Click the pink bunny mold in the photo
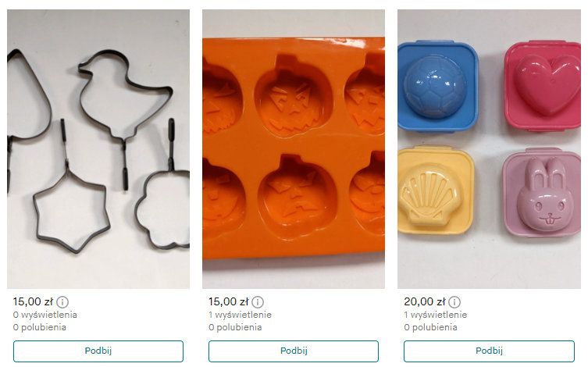 click(540, 194)
